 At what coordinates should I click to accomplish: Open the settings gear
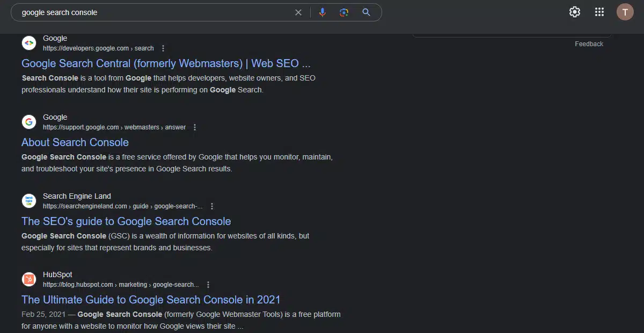(x=575, y=12)
